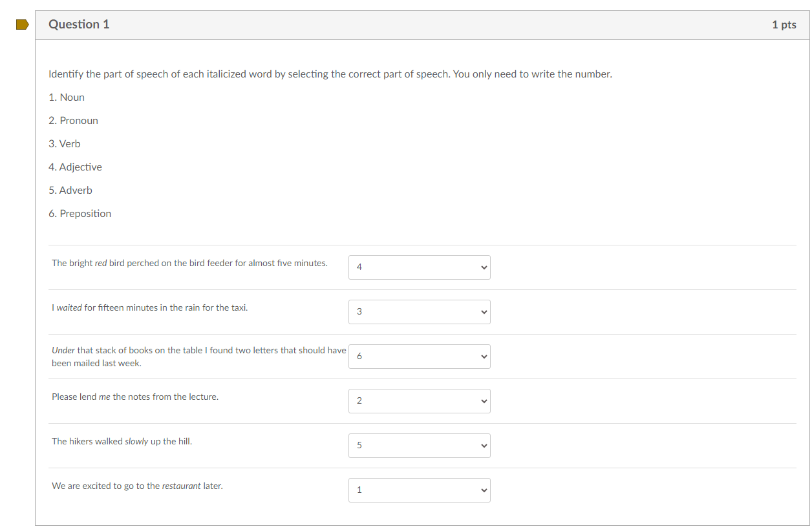Click the italicized word "waited"
This screenshot has height=529, width=812.
coord(69,308)
